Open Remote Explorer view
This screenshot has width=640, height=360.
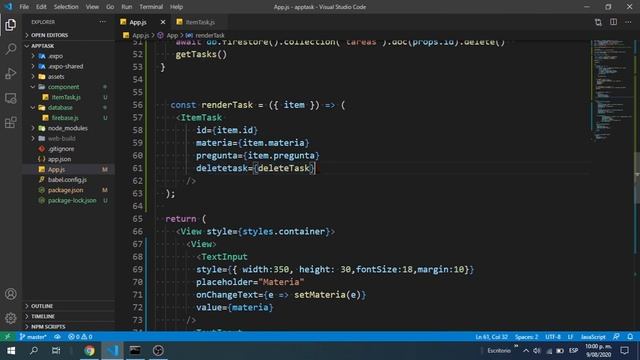[11, 98]
